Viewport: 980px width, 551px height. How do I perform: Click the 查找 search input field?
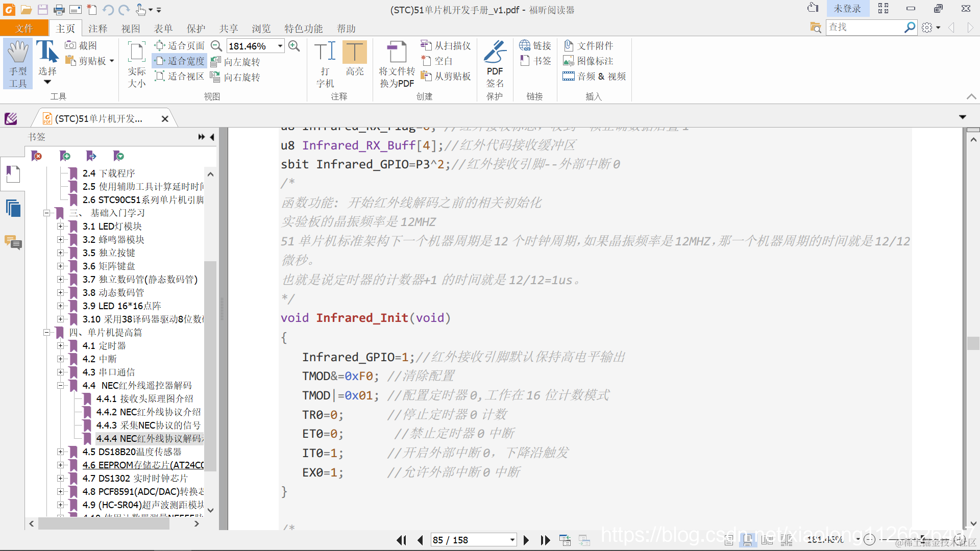(864, 28)
